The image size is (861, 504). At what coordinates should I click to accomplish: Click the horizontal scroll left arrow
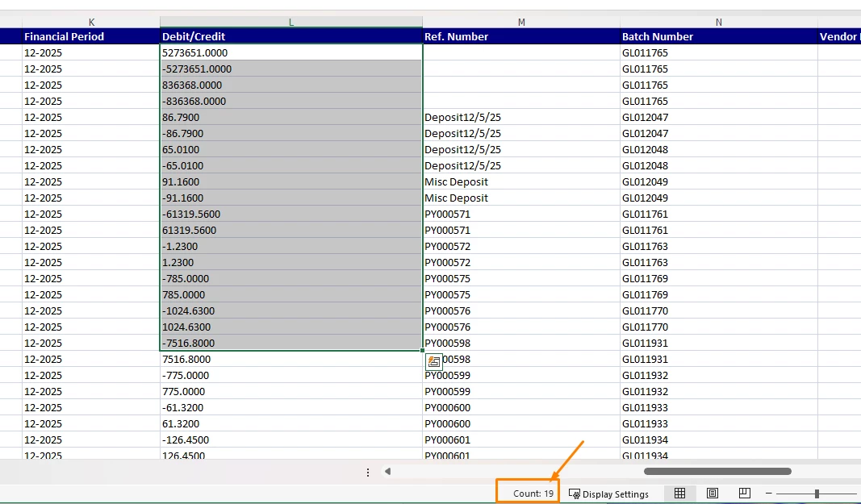click(387, 471)
